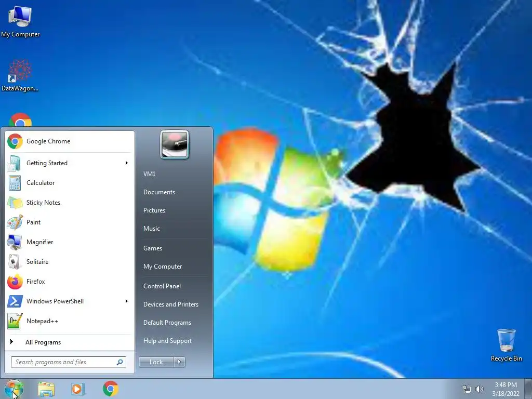Open Control Panel
Screen dimensions: 532x399
(162, 286)
